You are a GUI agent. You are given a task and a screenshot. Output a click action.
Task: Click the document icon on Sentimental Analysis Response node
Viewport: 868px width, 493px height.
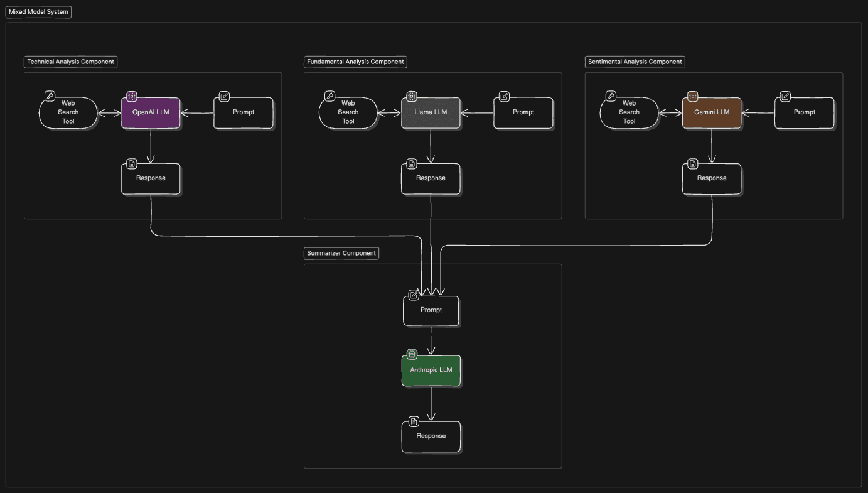693,163
